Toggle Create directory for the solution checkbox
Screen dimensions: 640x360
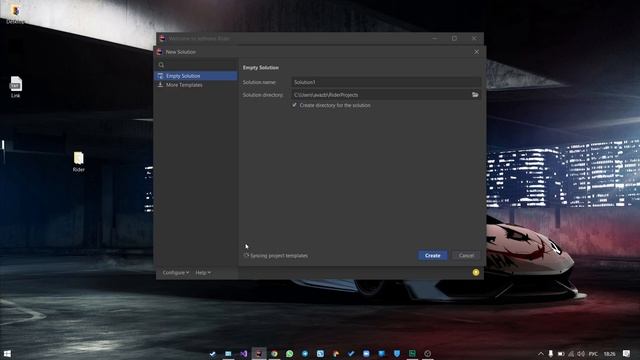click(294, 105)
